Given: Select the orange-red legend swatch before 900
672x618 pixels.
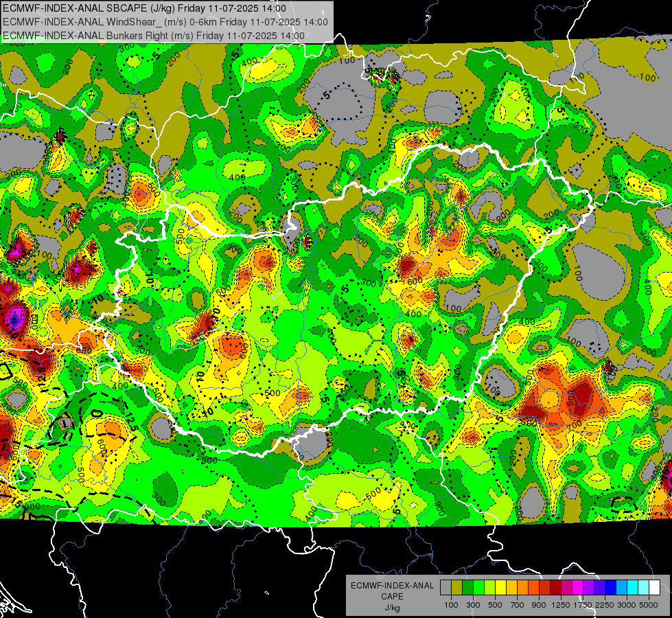Looking at the screenshot, I should (533, 588).
